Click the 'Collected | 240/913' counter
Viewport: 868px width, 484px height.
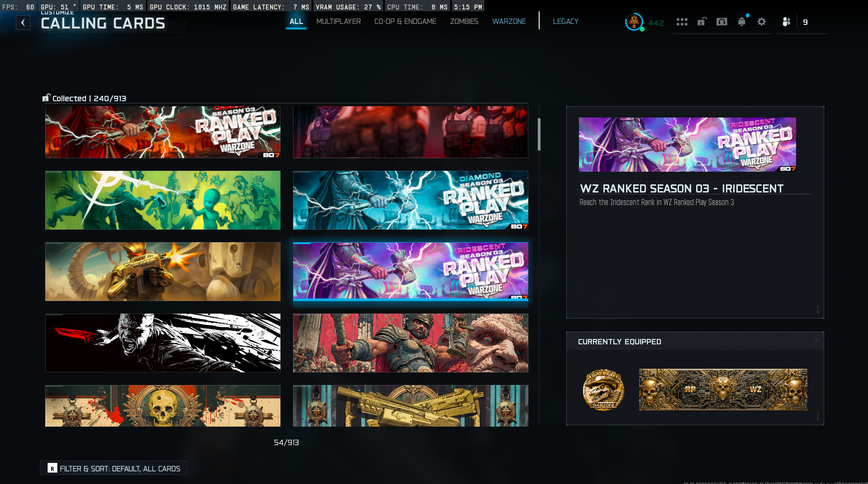(89, 99)
